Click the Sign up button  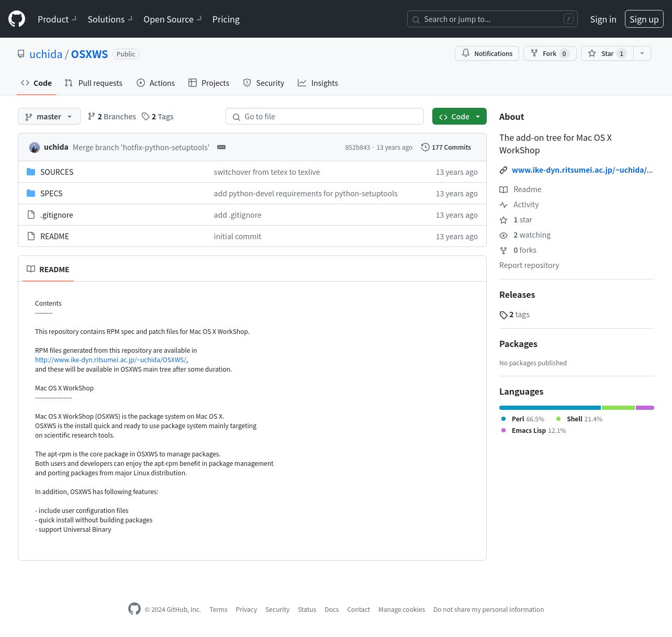(644, 19)
